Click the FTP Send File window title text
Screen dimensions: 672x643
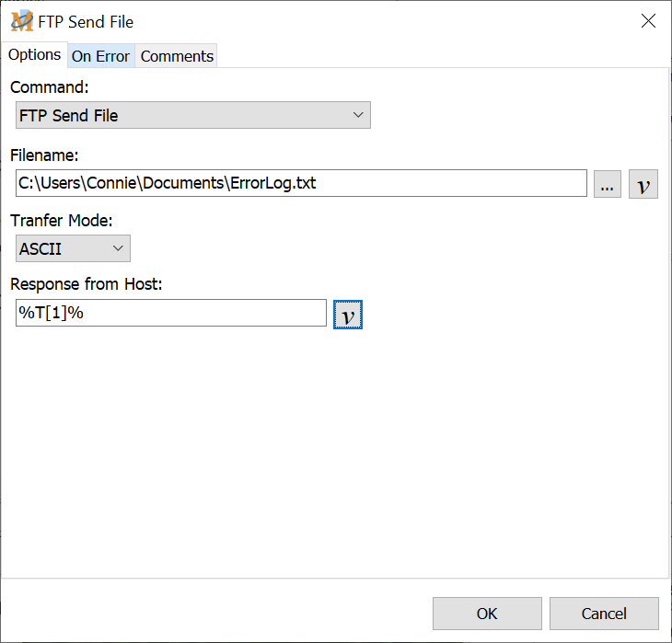(x=86, y=21)
